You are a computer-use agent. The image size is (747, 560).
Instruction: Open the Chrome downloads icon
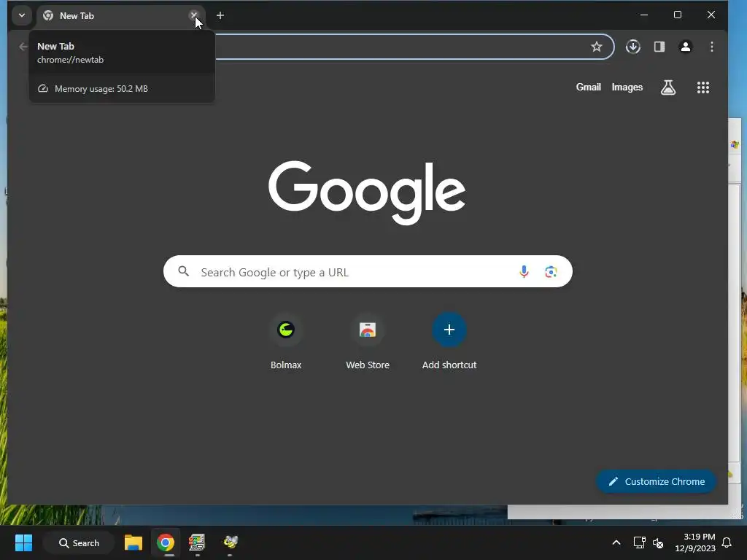pyautogui.click(x=632, y=47)
